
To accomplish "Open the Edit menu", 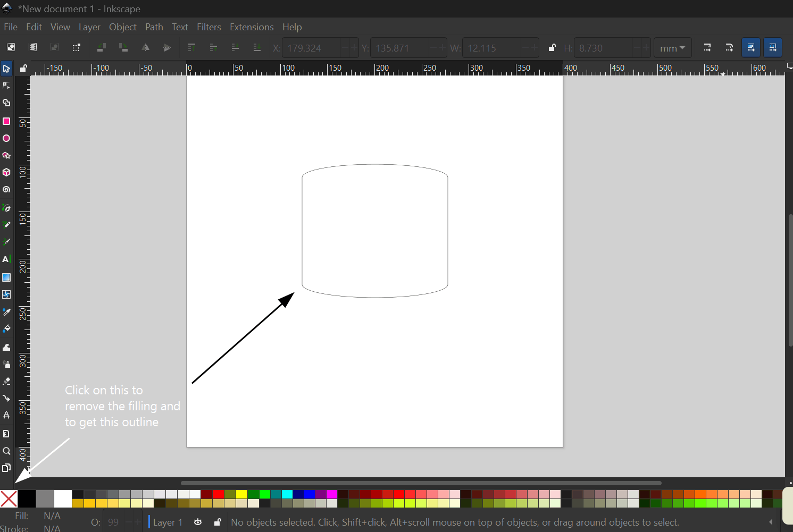I will (34, 27).
